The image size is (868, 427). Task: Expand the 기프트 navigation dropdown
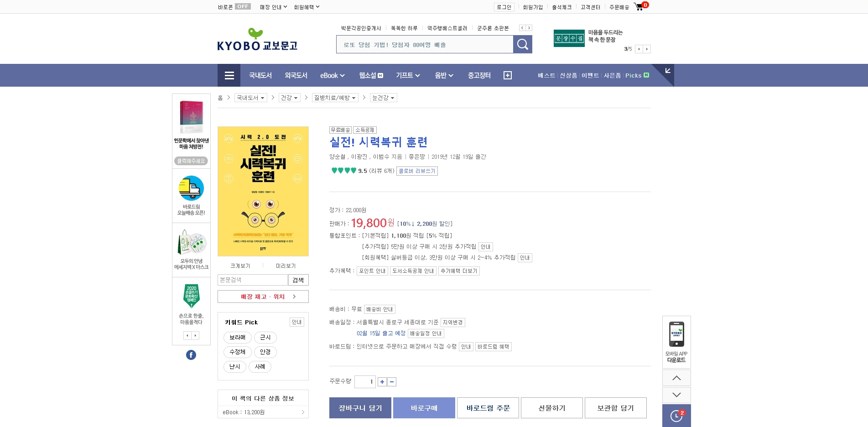[x=408, y=75]
